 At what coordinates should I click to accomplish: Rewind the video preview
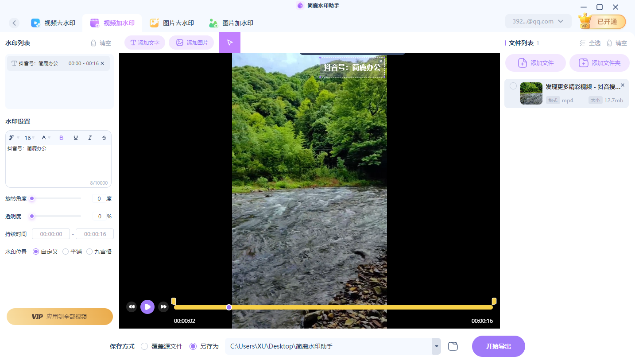[x=132, y=306]
